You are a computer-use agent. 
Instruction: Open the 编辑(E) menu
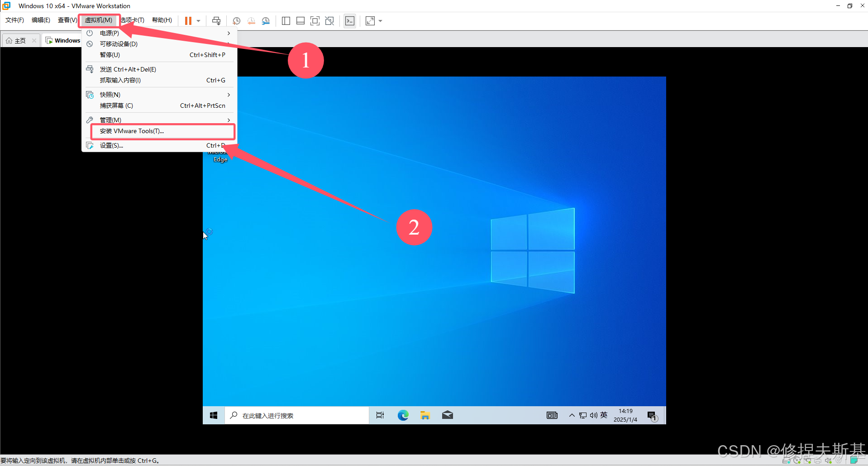[41, 20]
